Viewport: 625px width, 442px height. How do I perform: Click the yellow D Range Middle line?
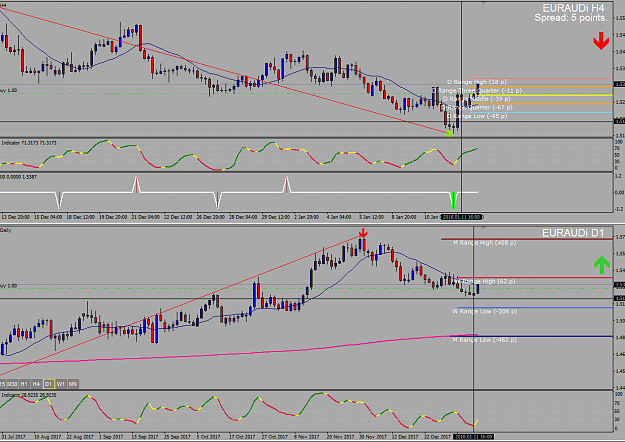pos(542,95)
